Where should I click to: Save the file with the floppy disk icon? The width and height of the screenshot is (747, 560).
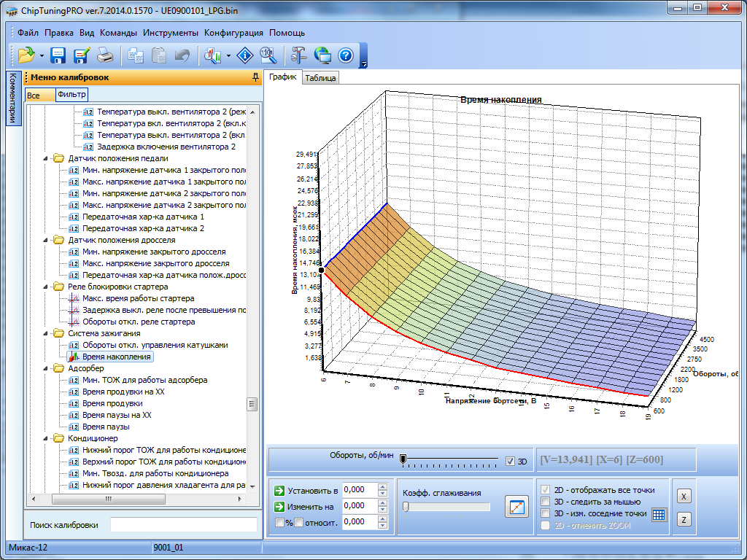(x=58, y=55)
